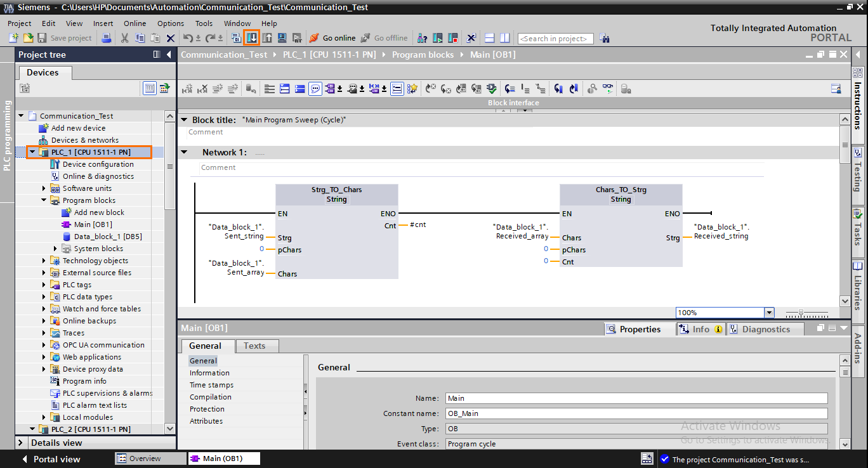Open the Insert menu
The width and height of the screenshot is (868, 468).
pyautogui.click(x=103, y=23)
